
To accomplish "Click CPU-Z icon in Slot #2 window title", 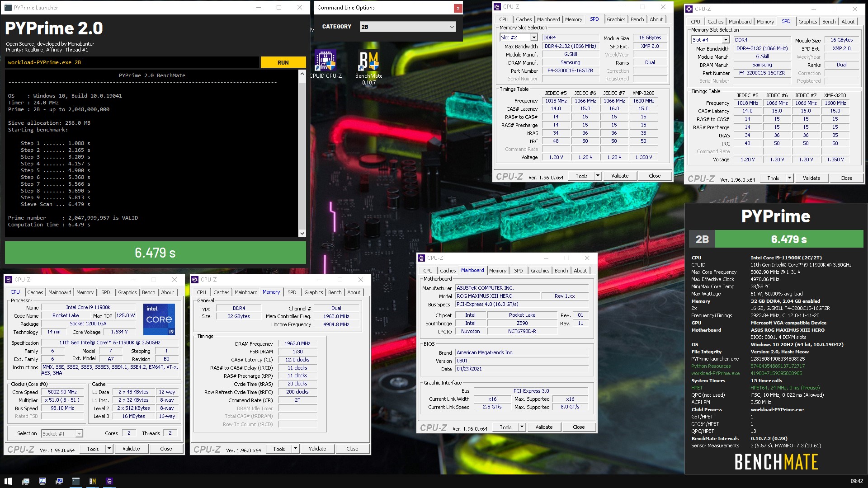I will pos(497,7).
